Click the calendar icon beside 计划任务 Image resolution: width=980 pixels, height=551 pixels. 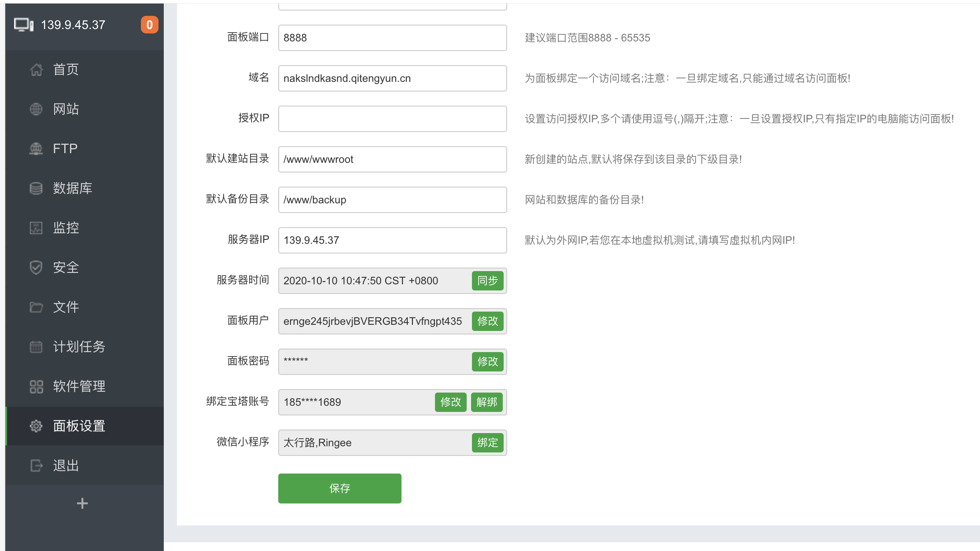click(x=36, y=347)
